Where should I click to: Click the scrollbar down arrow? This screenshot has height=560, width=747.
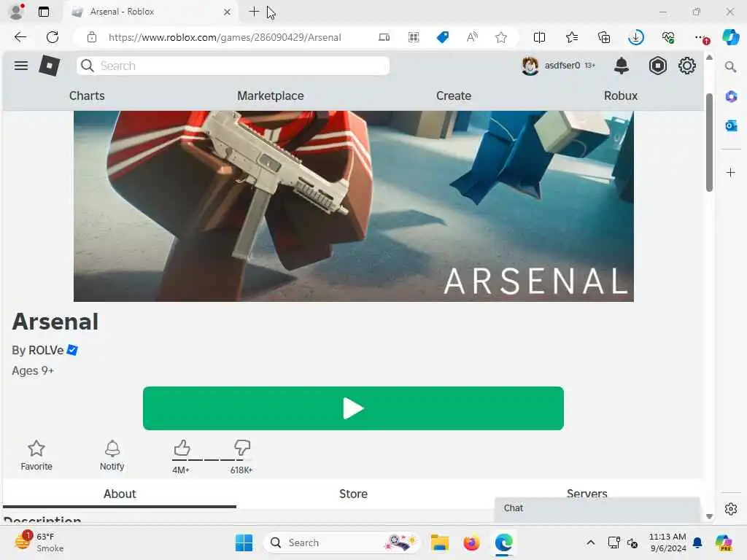[709, 516]
